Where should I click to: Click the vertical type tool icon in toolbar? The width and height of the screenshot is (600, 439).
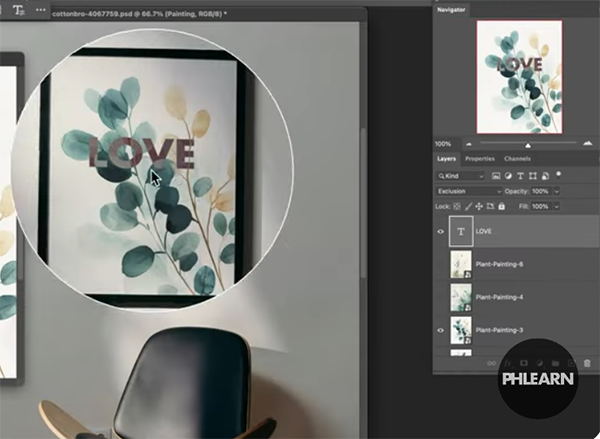click(x=18, y=10)
